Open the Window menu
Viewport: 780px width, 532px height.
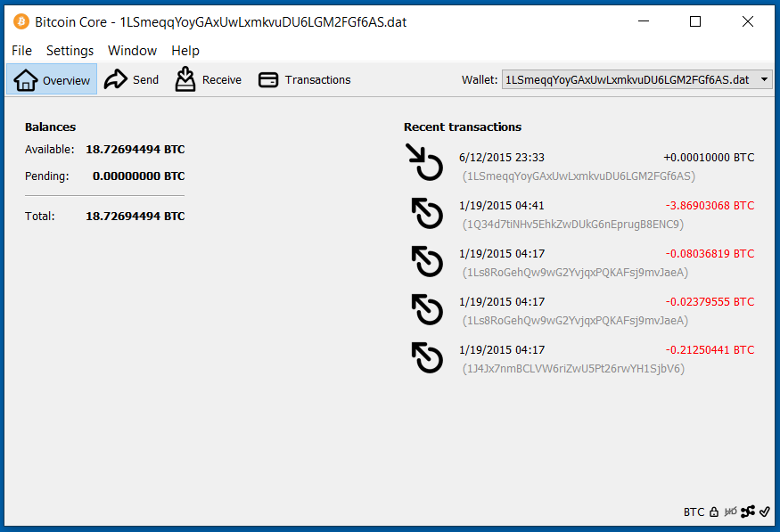132,51
